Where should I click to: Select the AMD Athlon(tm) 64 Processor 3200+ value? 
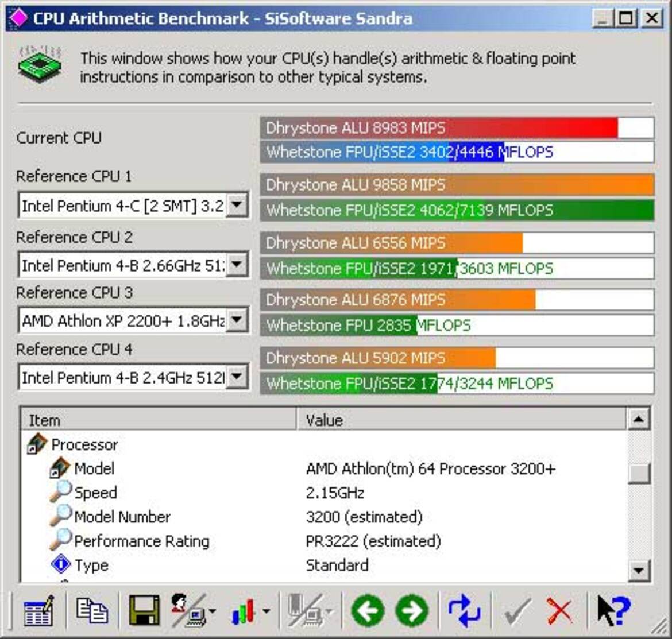[431, 468]
